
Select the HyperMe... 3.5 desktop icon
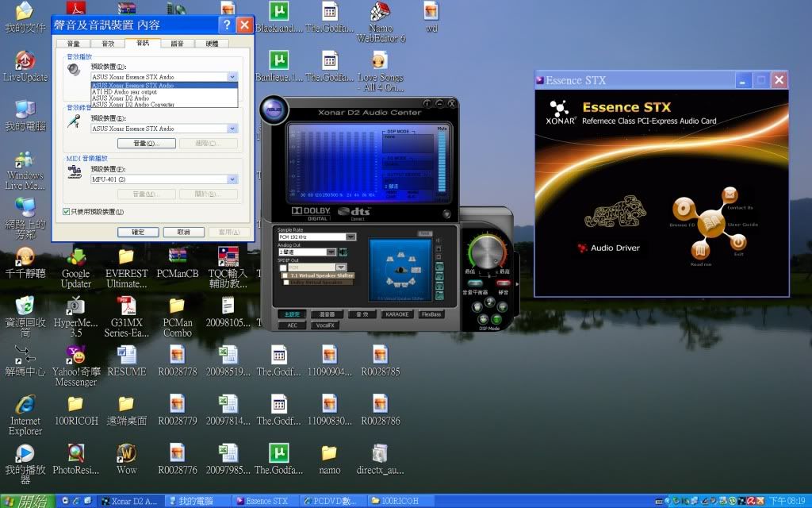(x=75, y=317)
